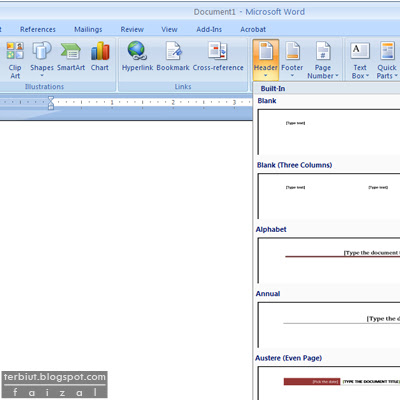Image resolution: width=400 pixels, height=400 pixels.
Task: Click the Illustrations group label
Action: coord(44,87)
